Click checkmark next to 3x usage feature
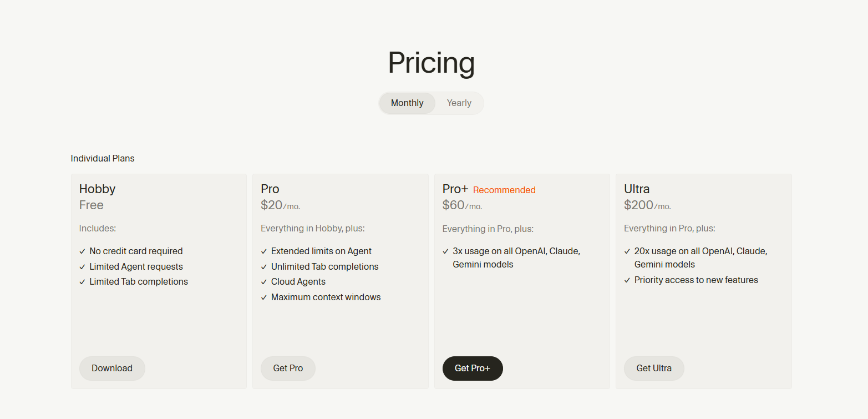This screenshot has width=868, height=419. pyautogui.click(x=445, y=251)
